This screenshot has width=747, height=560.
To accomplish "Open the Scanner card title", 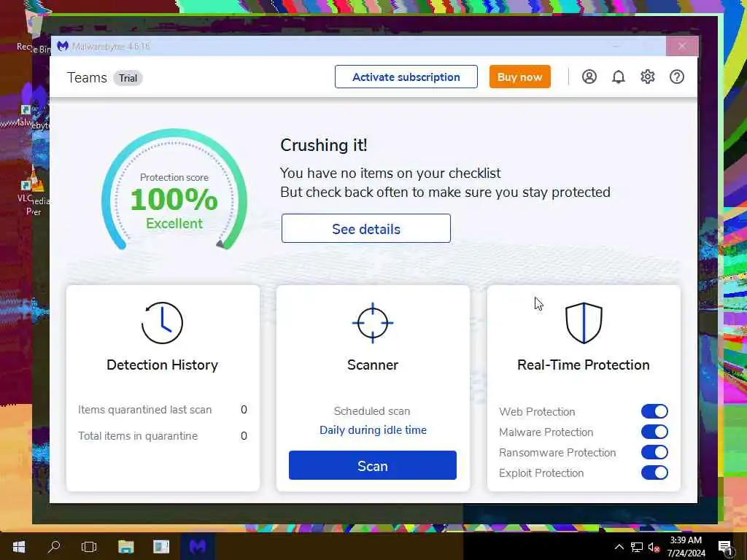I will [373, 365].
